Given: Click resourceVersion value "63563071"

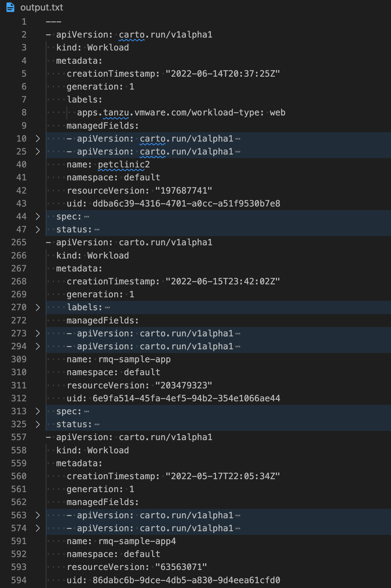Looking at the screenshot, I should pyautogui.click(x=181, y=567).
